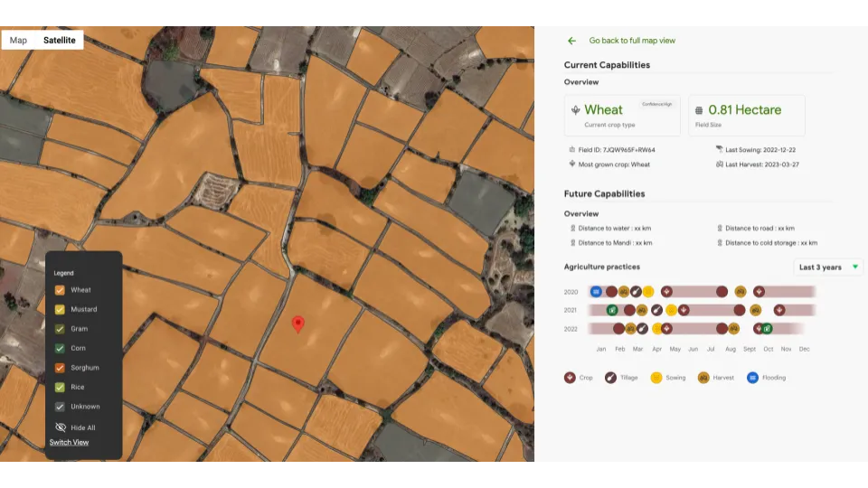Click the tillage icon in 2022 row
This screenshot has width=868, height=488.
click(641, 329)
